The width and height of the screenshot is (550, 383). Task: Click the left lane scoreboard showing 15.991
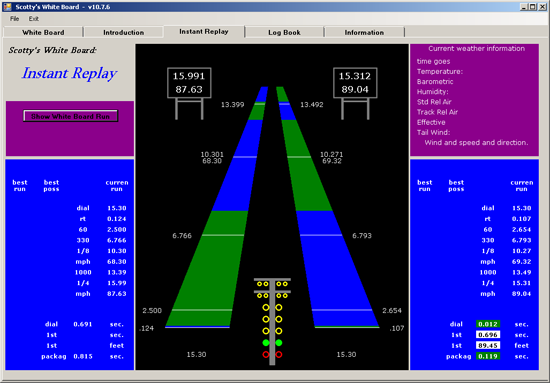[x=189, y=83]
